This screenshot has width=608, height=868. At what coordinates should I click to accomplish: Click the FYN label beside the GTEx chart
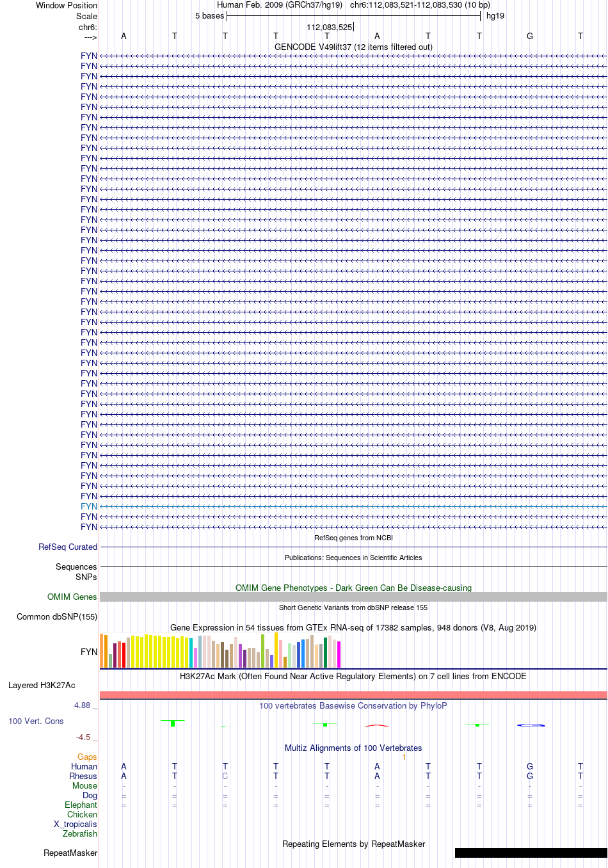point(89,652)
